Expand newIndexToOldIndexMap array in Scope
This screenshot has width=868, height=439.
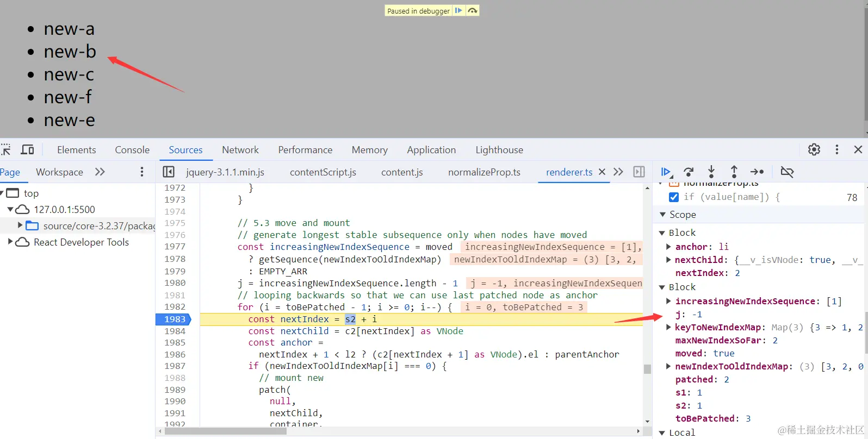pyautogui.click(x=668, y=366)
